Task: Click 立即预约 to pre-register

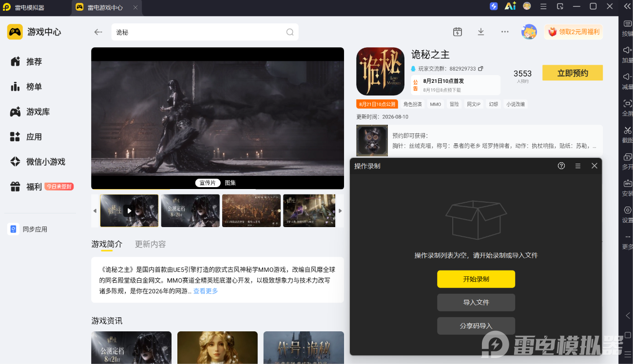Action: tap(573, 73)
